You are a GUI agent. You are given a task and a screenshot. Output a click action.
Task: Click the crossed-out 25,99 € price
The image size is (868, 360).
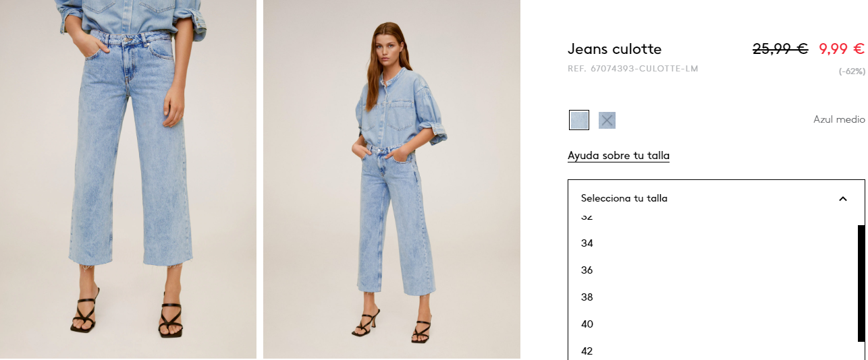tap(780, 49)
